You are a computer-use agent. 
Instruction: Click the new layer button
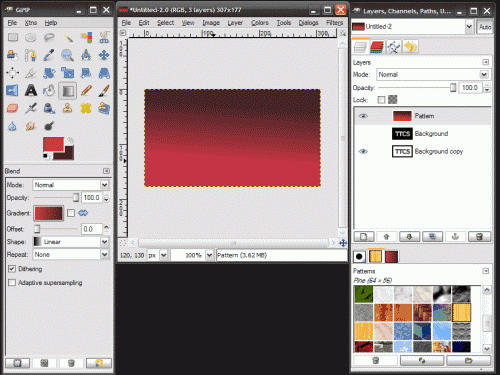(364, 236)
